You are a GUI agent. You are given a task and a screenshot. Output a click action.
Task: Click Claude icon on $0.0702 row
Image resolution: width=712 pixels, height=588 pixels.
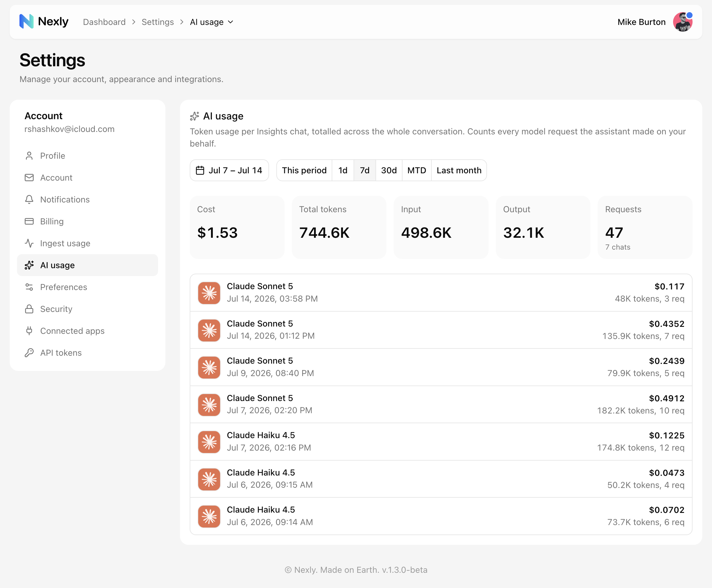(x=209, y=517)
